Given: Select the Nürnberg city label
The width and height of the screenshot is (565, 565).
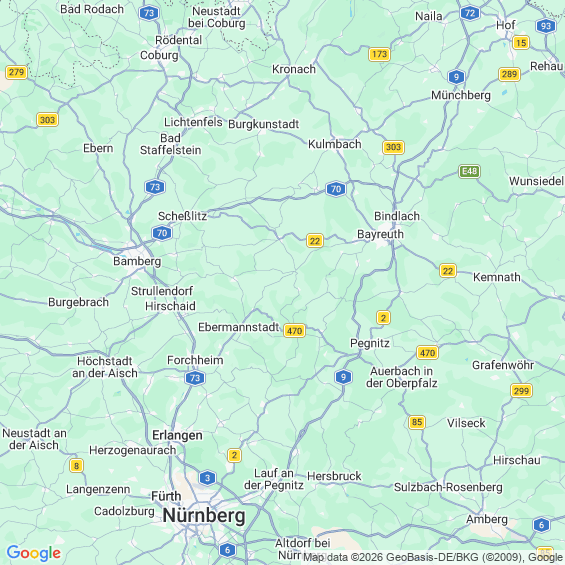Looking at the screenshot, I should [204, 515].
